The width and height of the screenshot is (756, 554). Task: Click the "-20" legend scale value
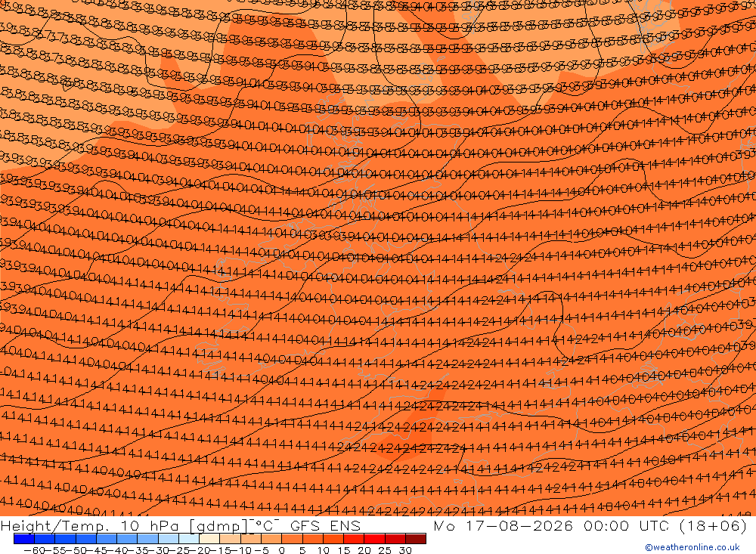[x=199, y=550]
